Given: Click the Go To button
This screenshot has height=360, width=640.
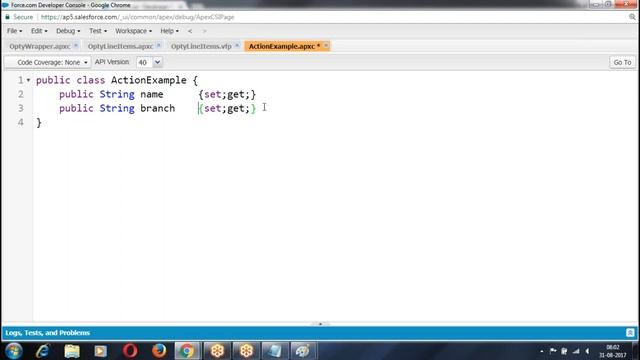Looking at the screenshot, I should coord(622,62).
